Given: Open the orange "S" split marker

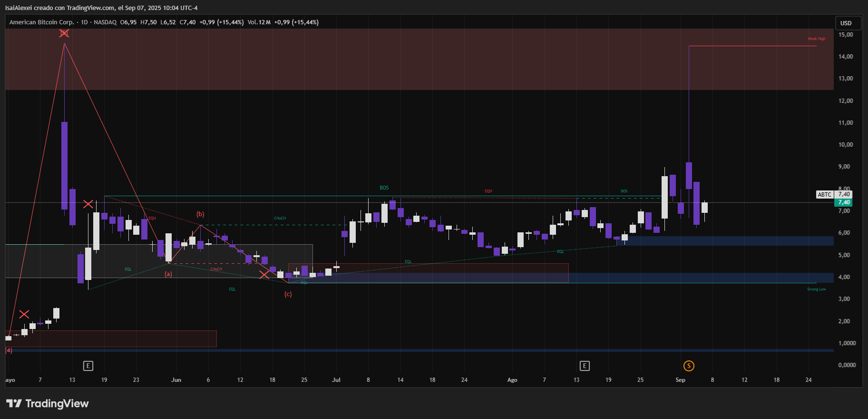Looking at the screenshot, I should pyautogui.click(x=688, y=366).
